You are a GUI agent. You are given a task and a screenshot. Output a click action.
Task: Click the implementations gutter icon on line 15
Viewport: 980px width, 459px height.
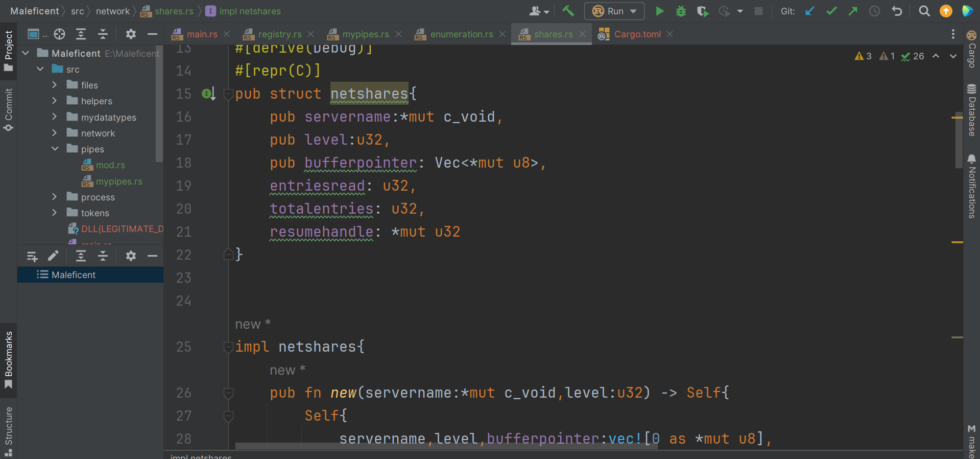tap(208, 94)
